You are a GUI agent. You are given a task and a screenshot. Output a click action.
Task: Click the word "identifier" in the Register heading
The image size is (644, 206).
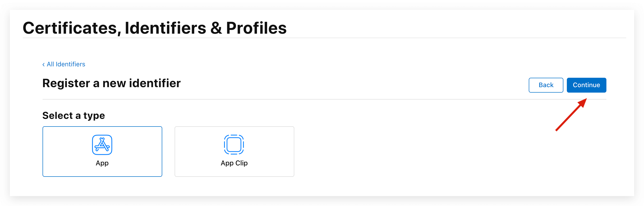[155, 83]
